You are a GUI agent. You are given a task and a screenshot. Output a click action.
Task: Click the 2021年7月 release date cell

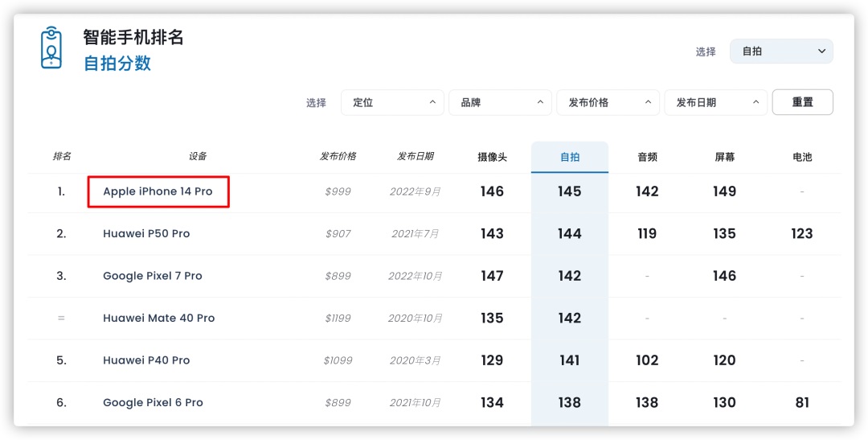click(416, 234)
